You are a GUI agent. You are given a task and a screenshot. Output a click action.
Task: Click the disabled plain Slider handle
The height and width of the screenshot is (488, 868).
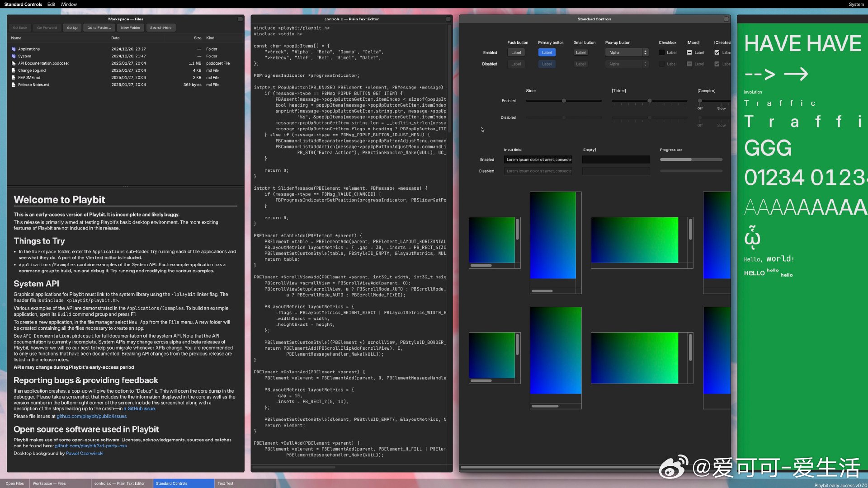(564, 117)
